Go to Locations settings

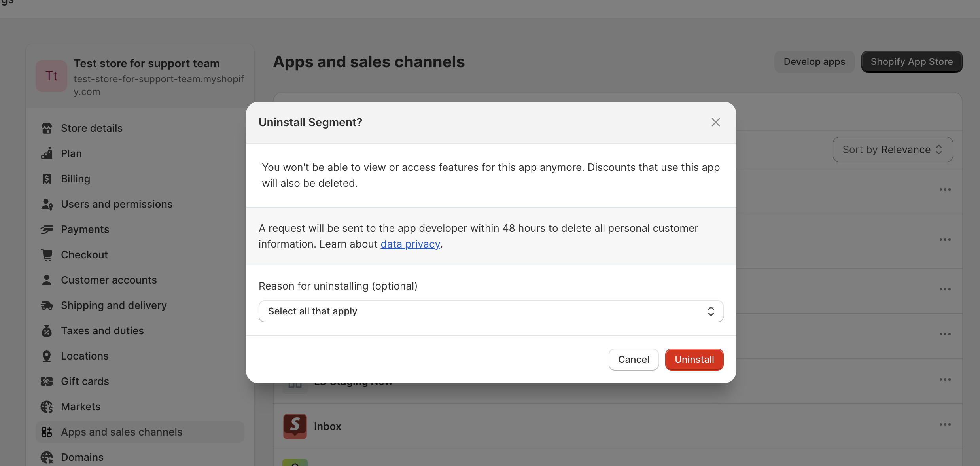point(140,356)
